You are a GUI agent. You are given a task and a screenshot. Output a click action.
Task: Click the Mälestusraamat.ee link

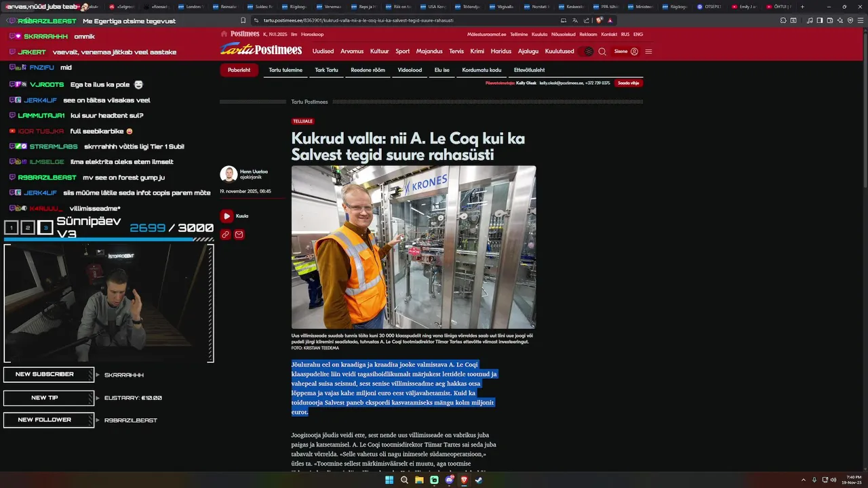click(x=486, y=34)
